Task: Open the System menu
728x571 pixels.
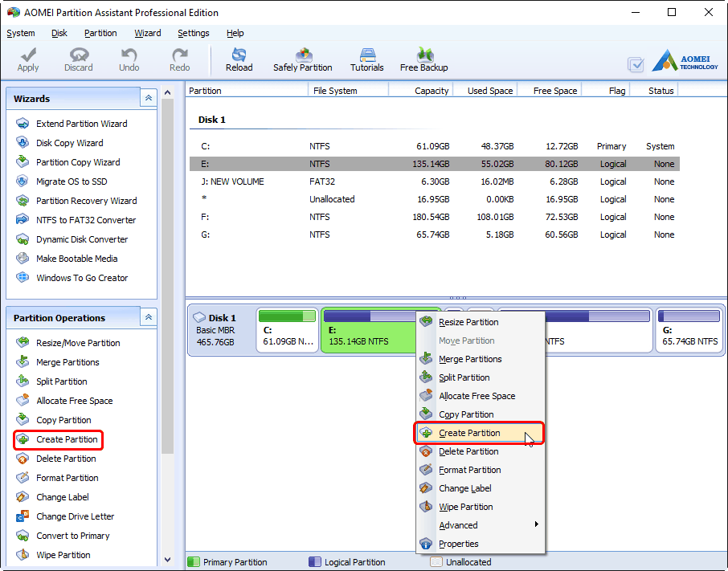Action: [21, 33]
